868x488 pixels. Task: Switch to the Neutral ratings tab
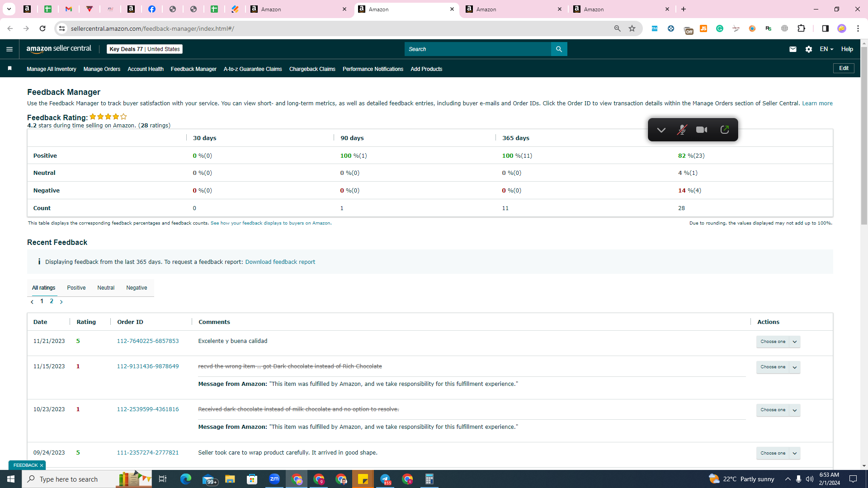click(x=106, y=288)
